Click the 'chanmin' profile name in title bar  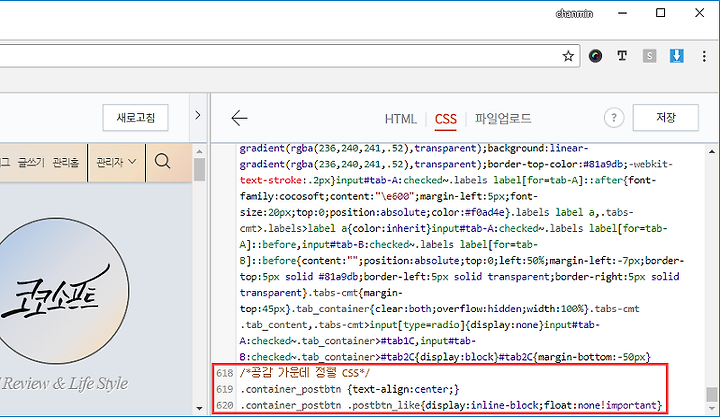point(574,14)
